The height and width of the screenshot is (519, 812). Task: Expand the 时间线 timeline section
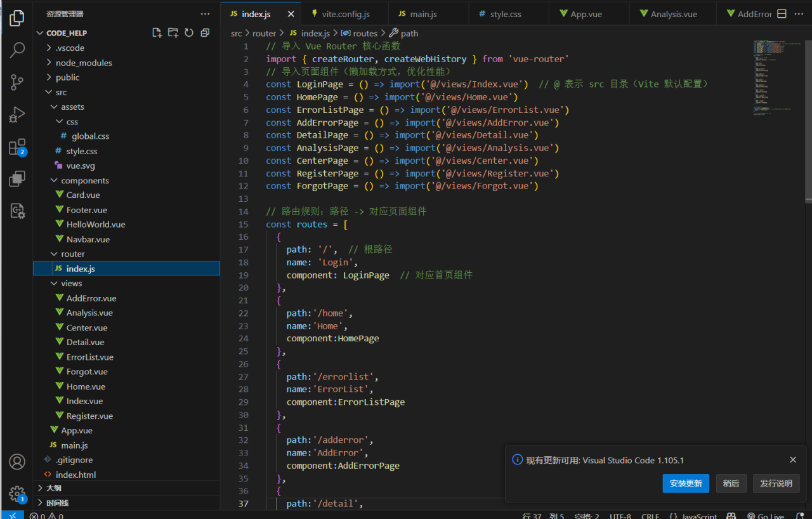(126, 503)
